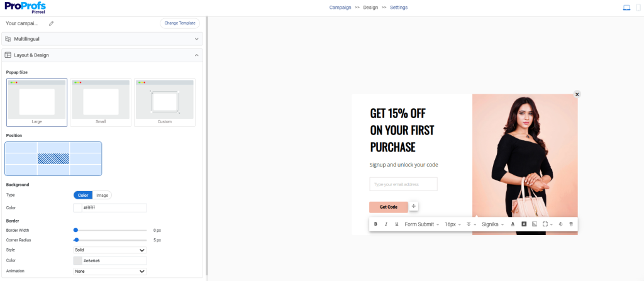644x281 pixels.
Task: Open the Form Submit action dropdown
Action: point(421,224)
